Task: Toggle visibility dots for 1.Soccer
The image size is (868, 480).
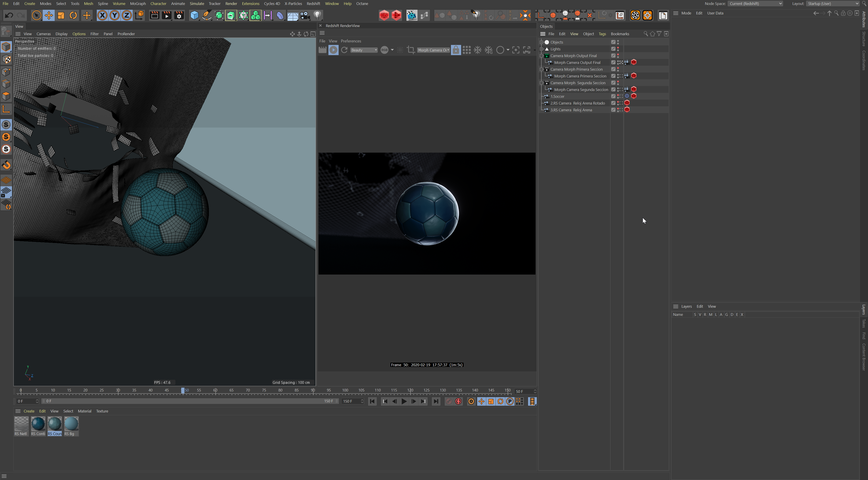Action: pos(618,96)
